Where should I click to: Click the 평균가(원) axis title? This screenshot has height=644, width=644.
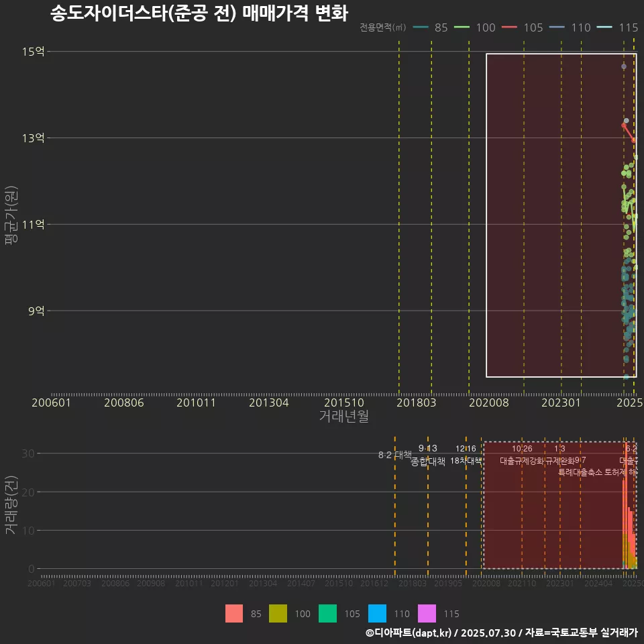pyautogui.click(x=11, y=215)
